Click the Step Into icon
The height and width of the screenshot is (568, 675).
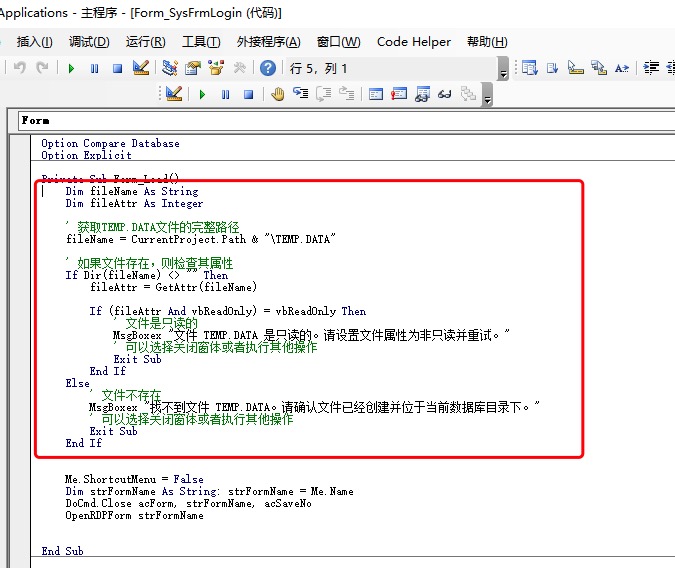tap(300, 93)
